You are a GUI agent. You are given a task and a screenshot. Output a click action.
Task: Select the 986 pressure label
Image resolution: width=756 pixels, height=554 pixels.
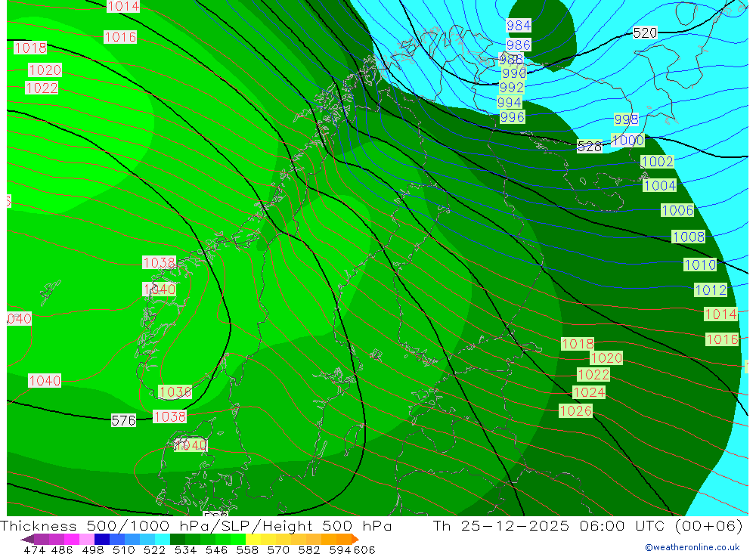[519, 45]
